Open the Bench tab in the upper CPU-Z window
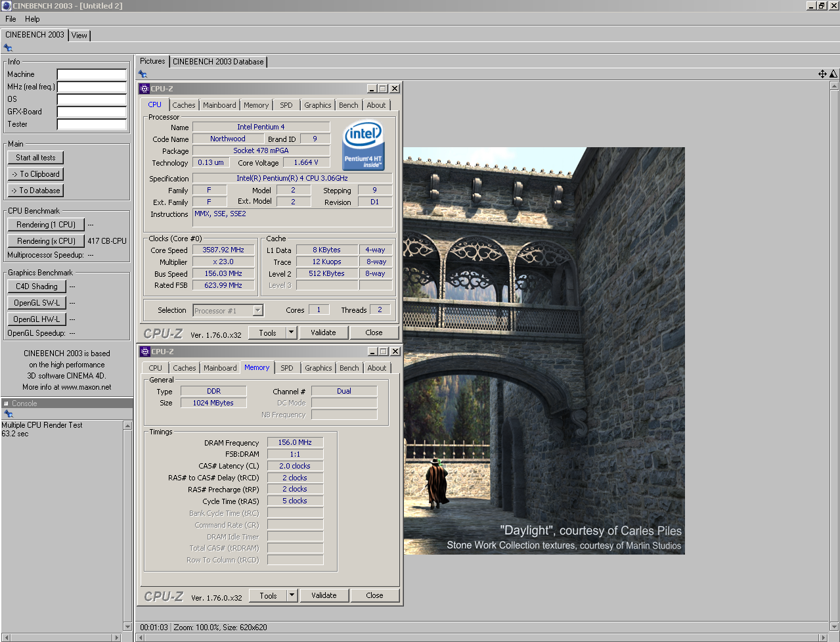 coord(349,105)
